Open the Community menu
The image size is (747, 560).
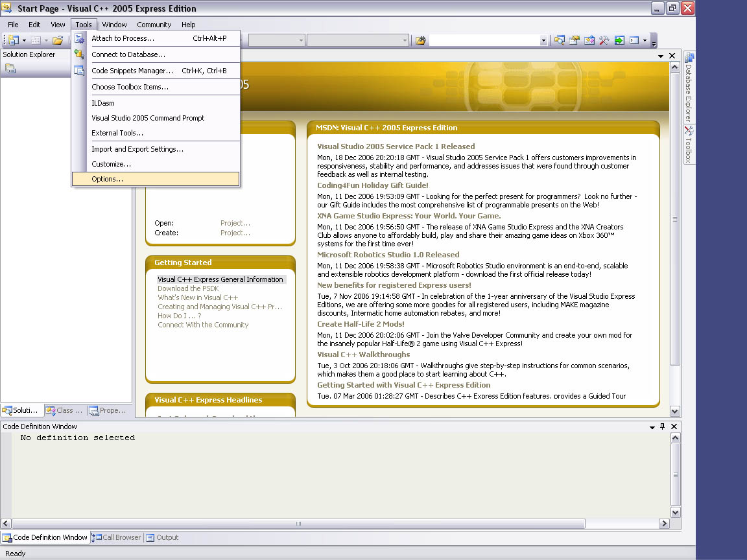(154, 25)
